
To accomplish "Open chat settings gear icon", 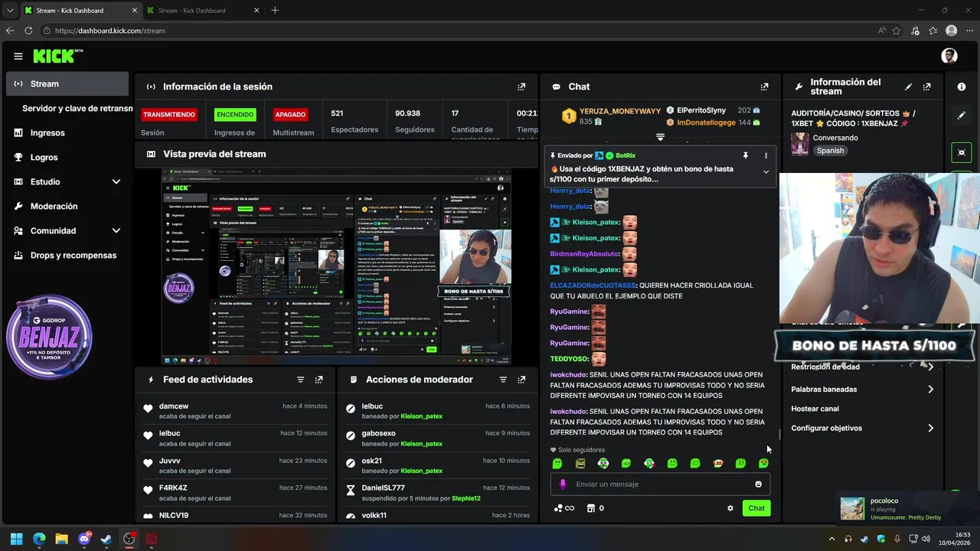I will point(730,508).
